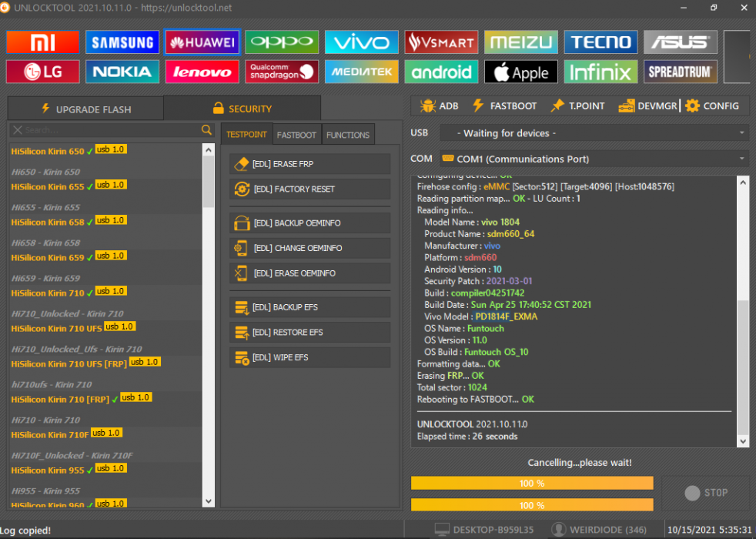756x539 pixels.
Task: Open the Tecno brand section
Action: click(600, 42)
